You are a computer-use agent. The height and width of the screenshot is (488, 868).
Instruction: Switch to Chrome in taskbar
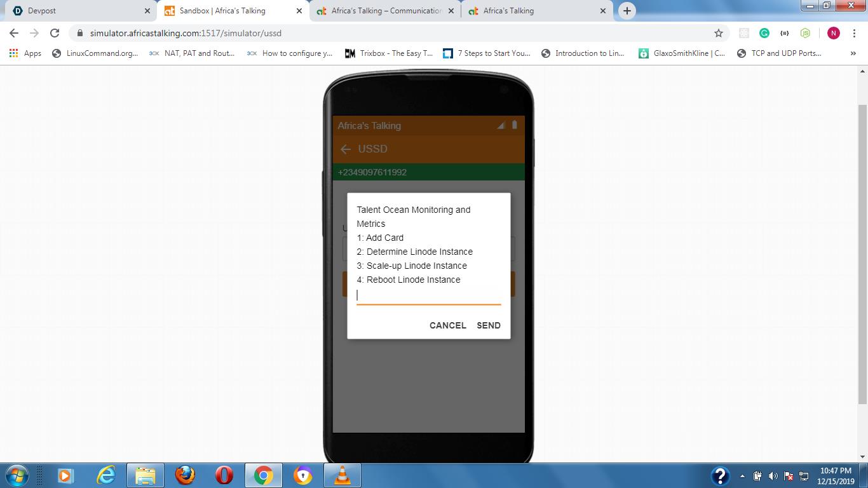(263, 475)
